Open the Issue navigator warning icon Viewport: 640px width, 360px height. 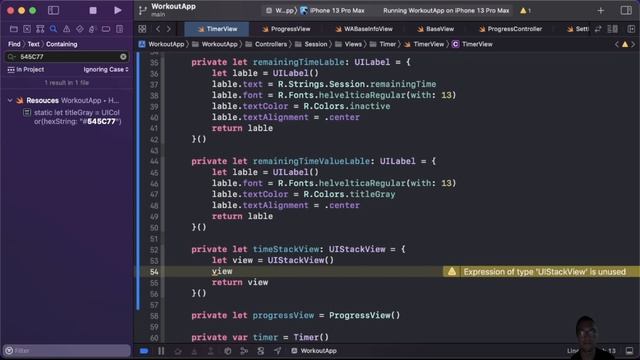(x=67, y=29)
